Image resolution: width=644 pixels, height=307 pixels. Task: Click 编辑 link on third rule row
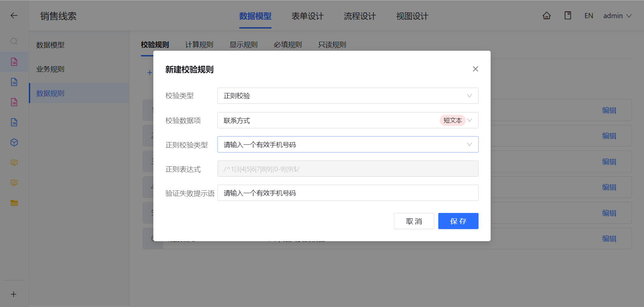[609, 162]
